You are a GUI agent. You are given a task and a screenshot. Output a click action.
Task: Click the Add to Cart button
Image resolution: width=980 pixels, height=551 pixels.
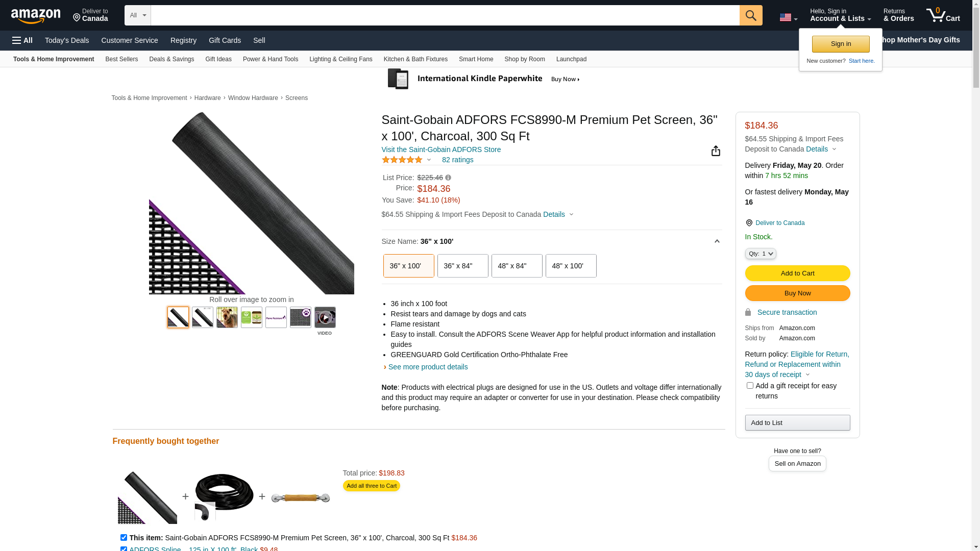pos(797,273)
